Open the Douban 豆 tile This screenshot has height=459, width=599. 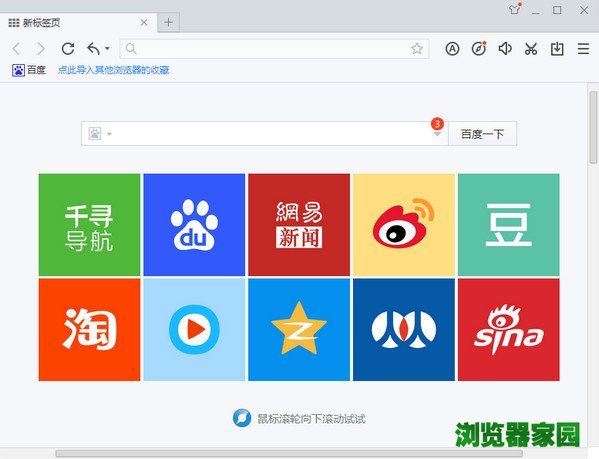click(x=508, y=225)
